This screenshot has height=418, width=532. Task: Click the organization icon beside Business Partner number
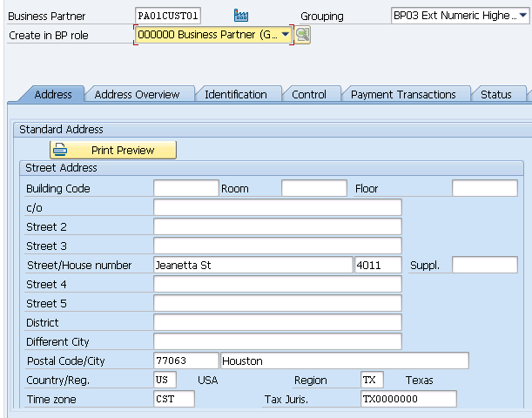(241, 16)
